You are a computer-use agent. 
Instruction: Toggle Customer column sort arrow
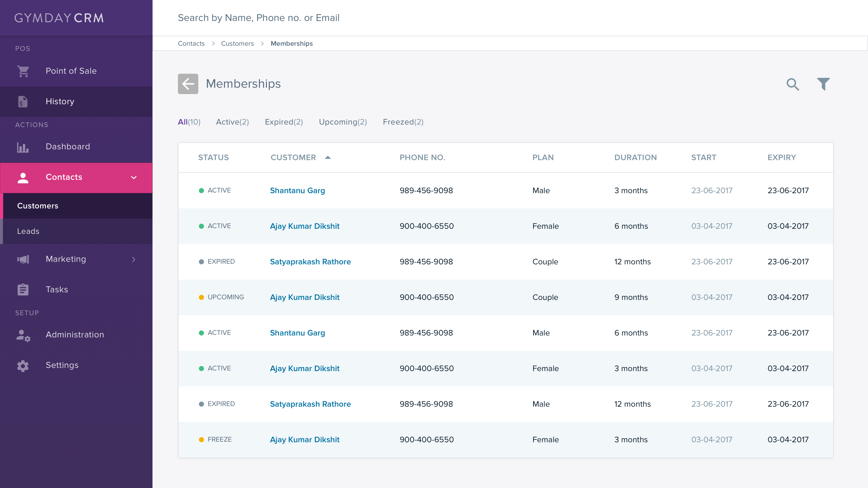[328, 157]
